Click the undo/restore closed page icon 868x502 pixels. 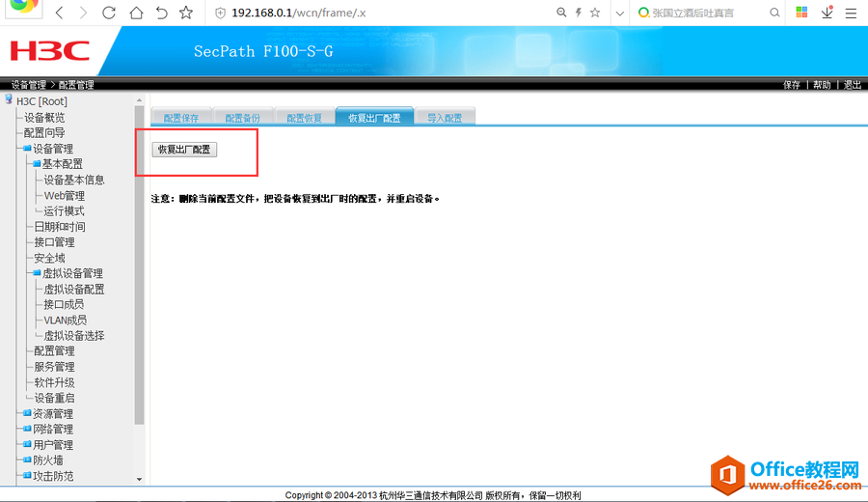click(x=161, y=13)
